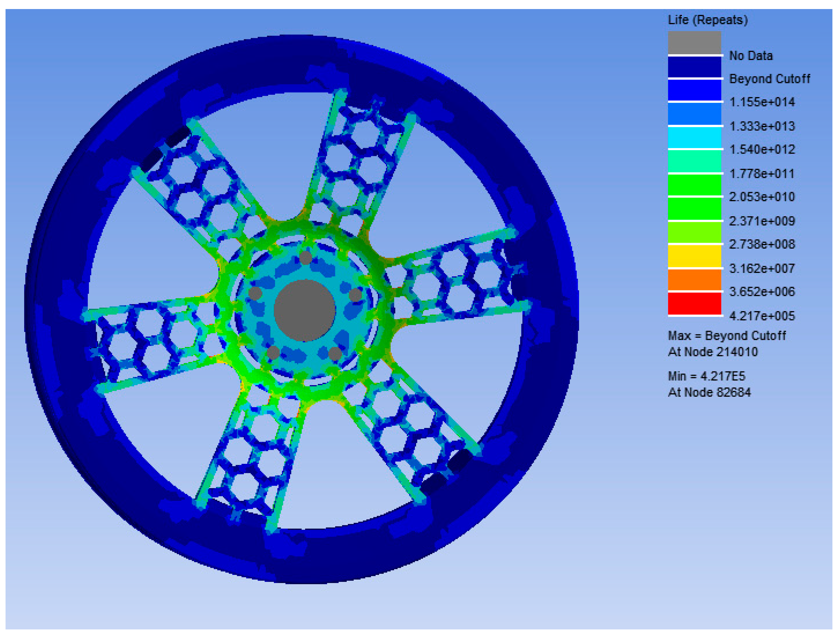Screen dimensions: 840x637
Task: Click the red legend color swatch
Action: (694, 303)
